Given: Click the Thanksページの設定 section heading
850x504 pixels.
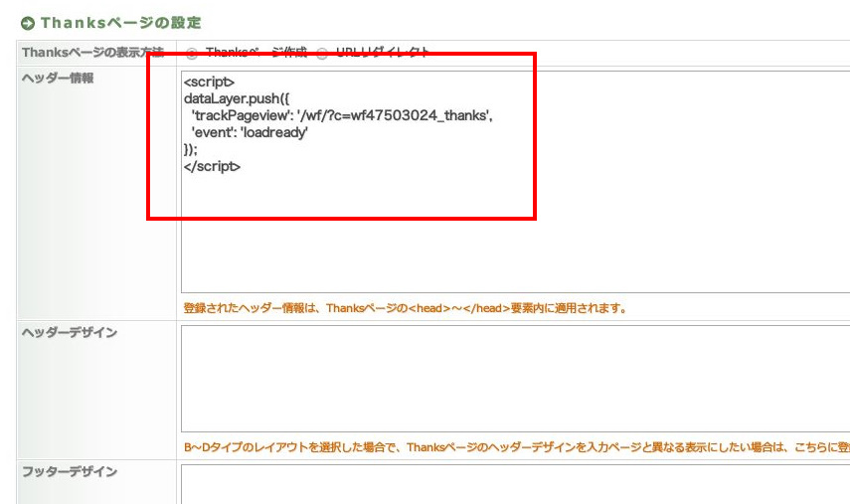Looking at the screenshot, I should 120,22.
